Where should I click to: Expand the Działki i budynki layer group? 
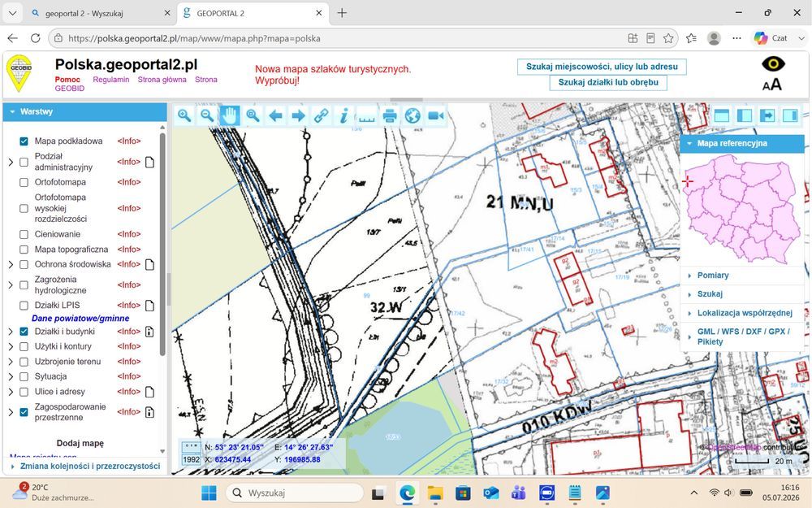11,332
